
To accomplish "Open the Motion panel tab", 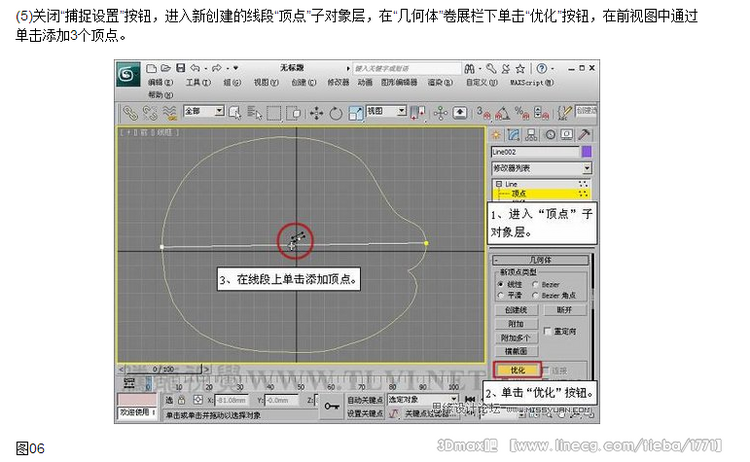I will (x=550, y=135).
